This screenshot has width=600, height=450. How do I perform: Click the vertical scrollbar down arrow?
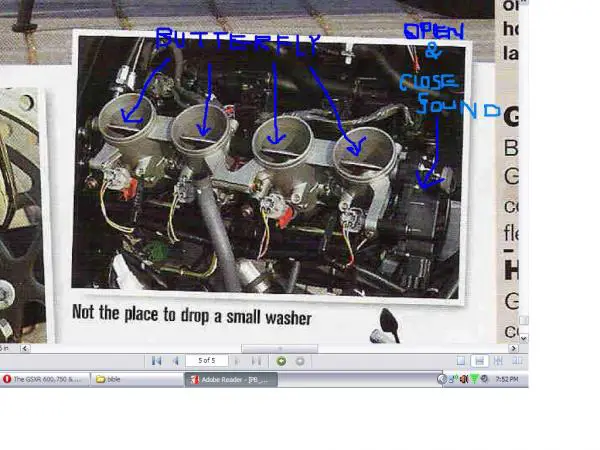523,338
